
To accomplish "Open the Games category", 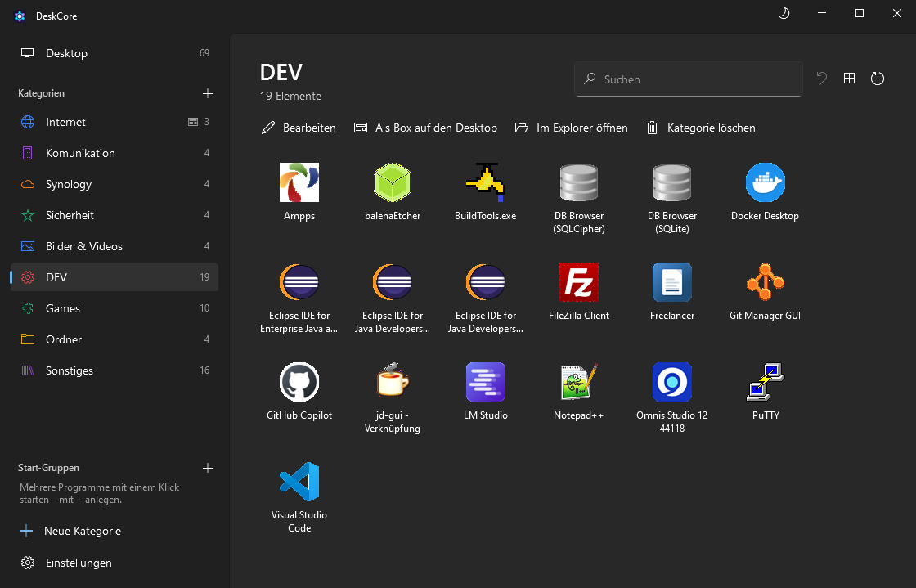I will click(114, 308).
